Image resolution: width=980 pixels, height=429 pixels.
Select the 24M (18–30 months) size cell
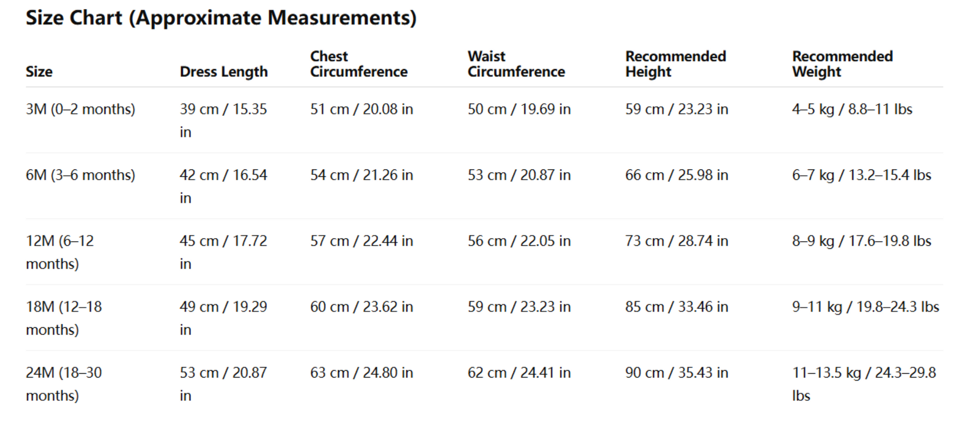[x=63, y=384]
